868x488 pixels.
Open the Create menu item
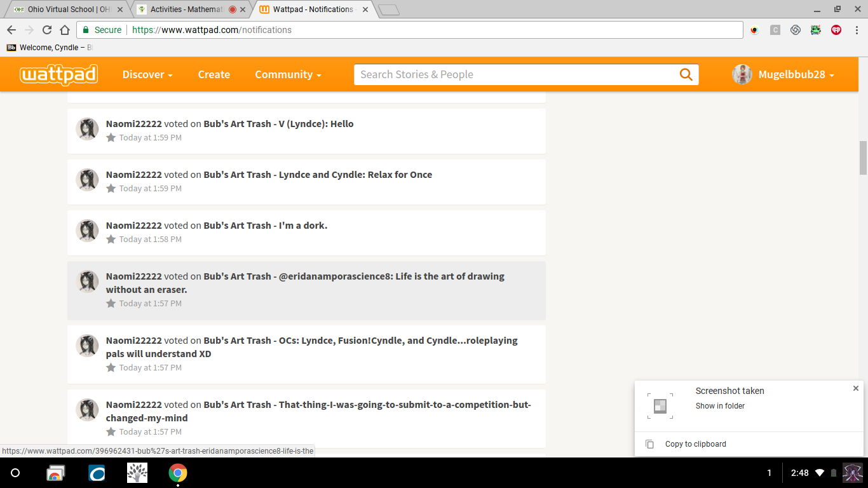[x=214, y=74]
